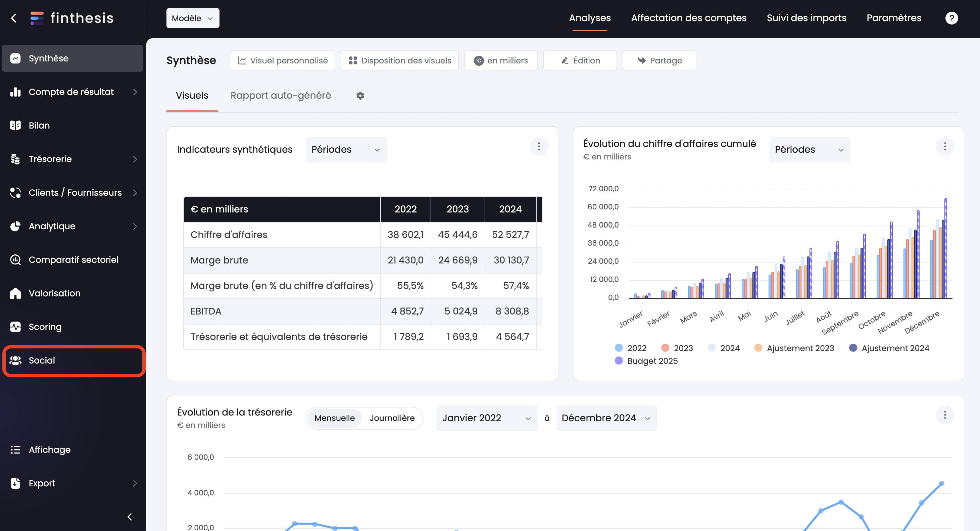Toggle Budget 2025 series in legend

tap(646, 360)
